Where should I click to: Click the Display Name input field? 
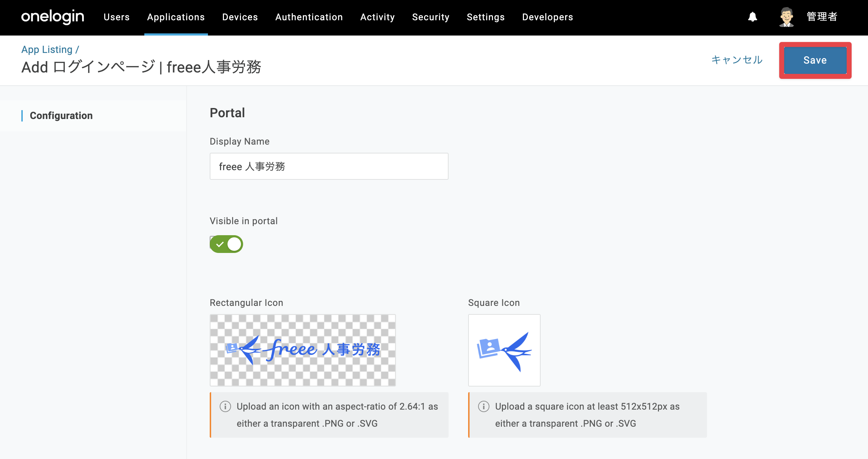(x=329, y=166)
